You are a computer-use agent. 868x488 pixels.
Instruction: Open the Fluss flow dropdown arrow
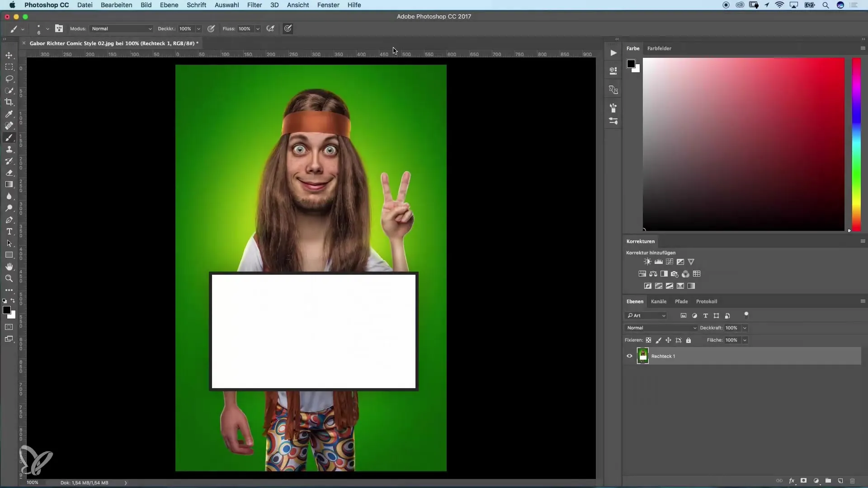(x=258, y=28)
